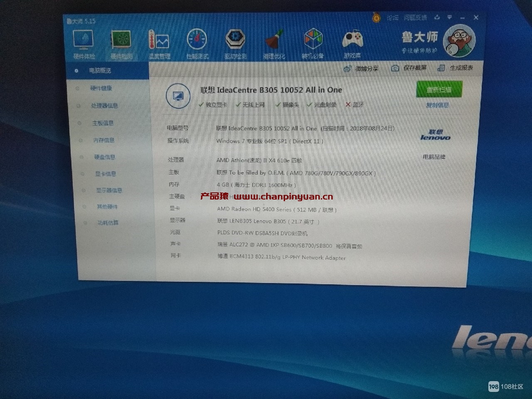This screenshot has height=399, width=532.
Task: Click the 处理器 row label
Action: coord(176,160)
